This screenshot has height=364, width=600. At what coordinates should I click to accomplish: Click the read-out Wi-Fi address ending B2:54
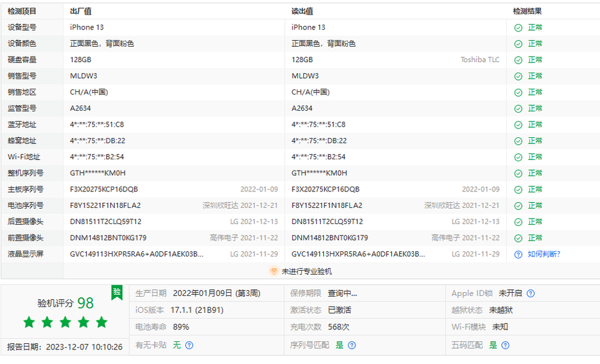(x=319, y=157)
